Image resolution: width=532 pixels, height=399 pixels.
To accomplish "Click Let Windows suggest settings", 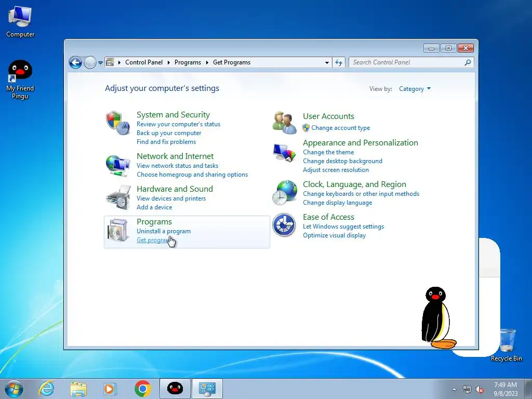I will [343, 227].
